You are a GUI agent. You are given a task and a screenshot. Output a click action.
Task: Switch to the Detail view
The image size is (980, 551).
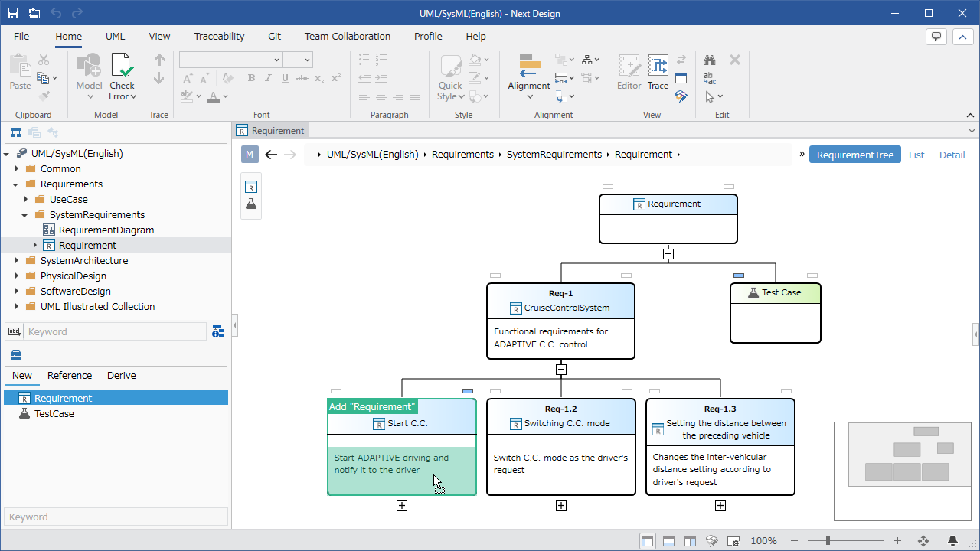pos(952,155)
